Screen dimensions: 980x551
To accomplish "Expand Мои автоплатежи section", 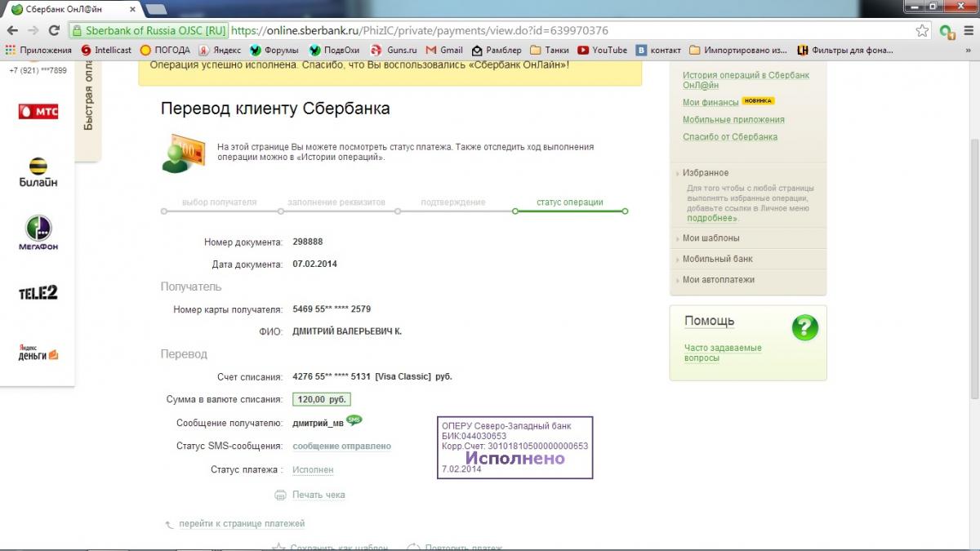I will 718,279.
